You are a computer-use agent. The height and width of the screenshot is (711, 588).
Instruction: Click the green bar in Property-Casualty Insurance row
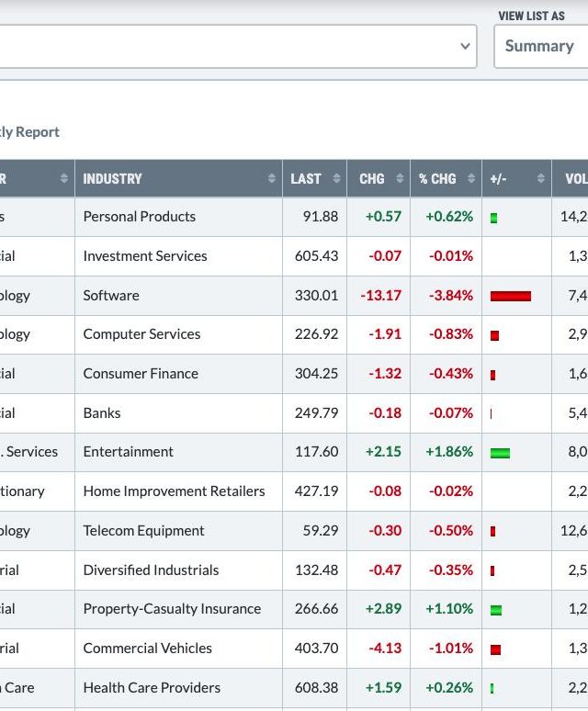pos(496,610)
